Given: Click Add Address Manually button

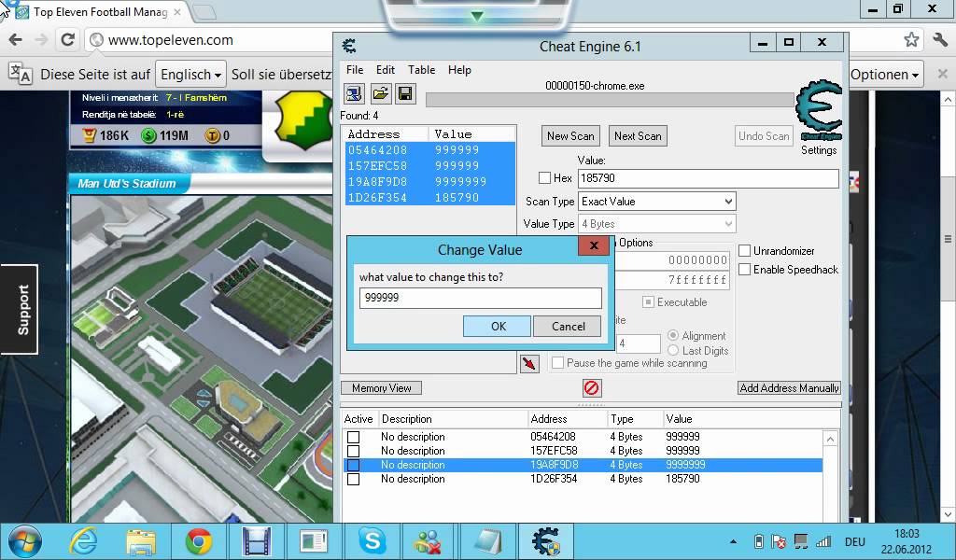Looking at the screenshot, I should tap(789, 387).
